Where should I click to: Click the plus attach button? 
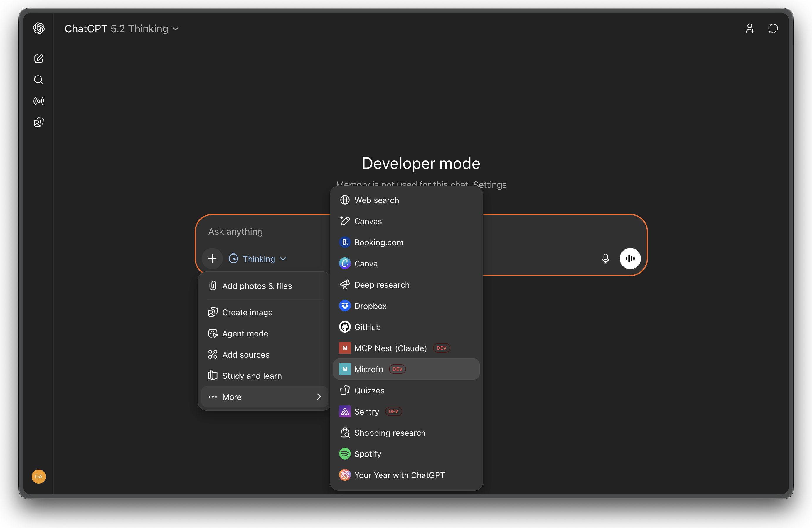(212, 259)
